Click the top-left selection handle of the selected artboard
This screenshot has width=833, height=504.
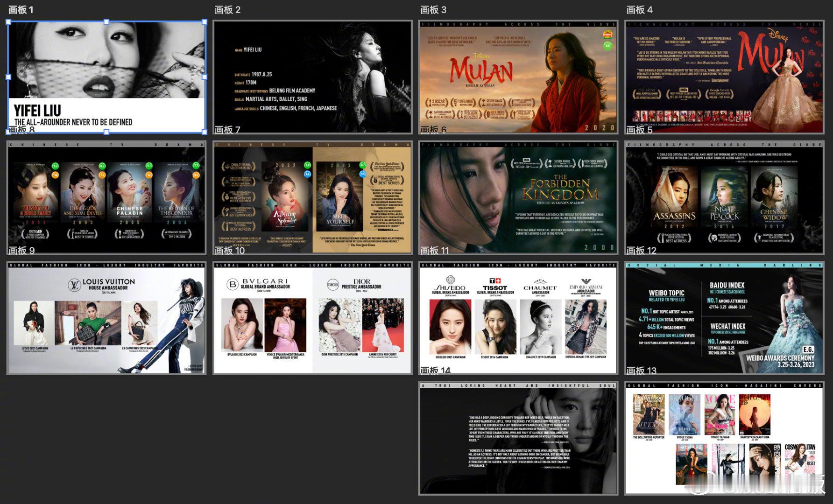(8, 21)
